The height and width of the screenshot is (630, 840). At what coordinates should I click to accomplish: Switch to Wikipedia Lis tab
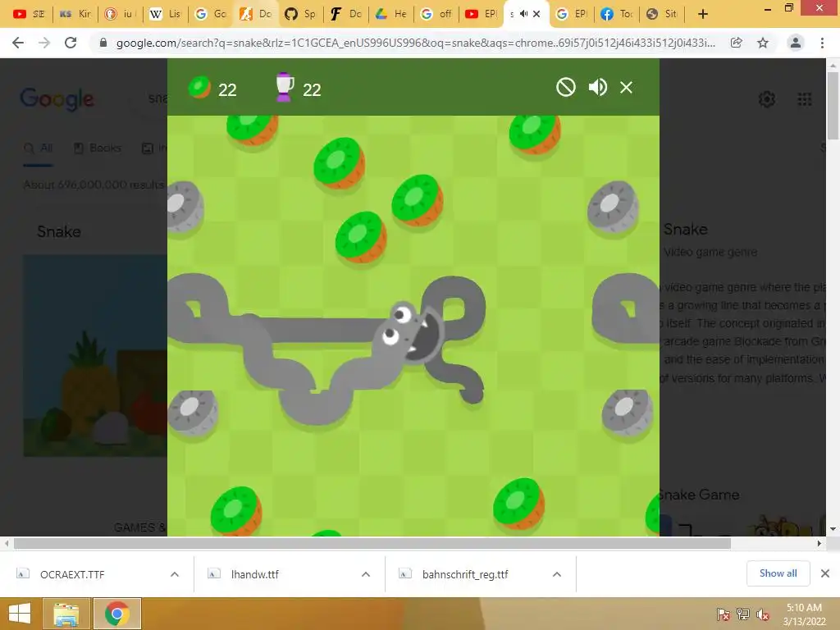[165, 14]
